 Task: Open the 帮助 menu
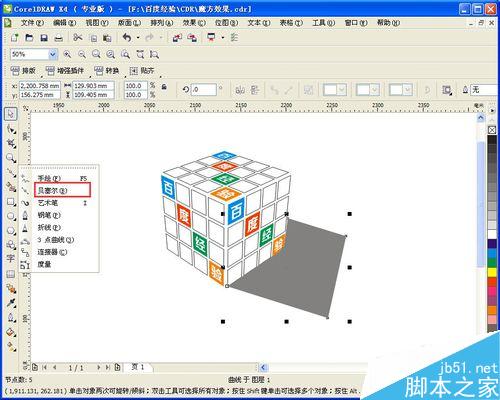[388, 23]
